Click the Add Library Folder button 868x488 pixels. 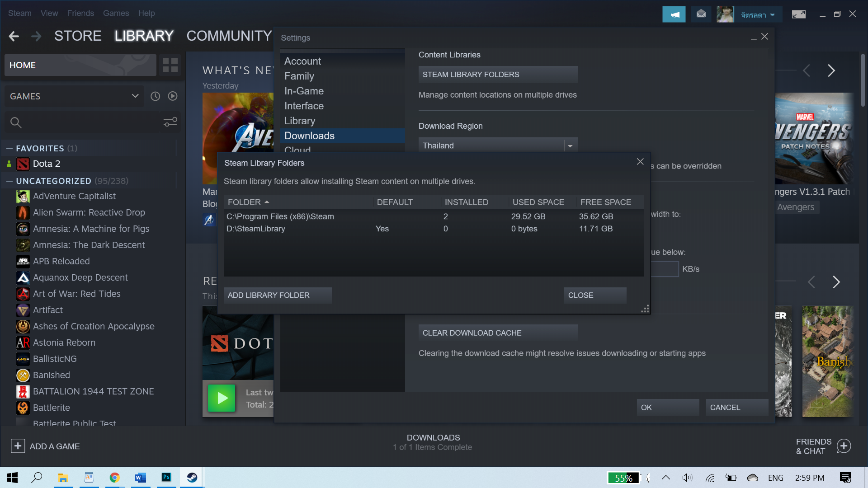click(278, 295)
